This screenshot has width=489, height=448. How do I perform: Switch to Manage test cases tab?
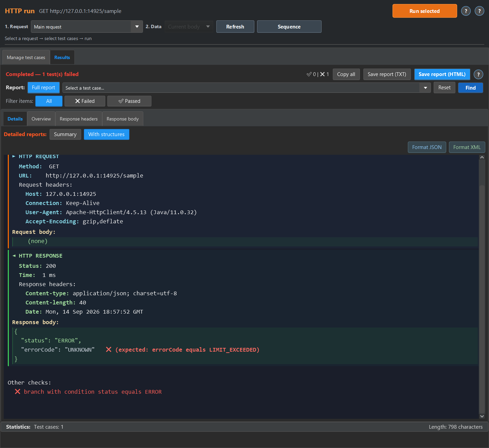[x=26, y=57]
